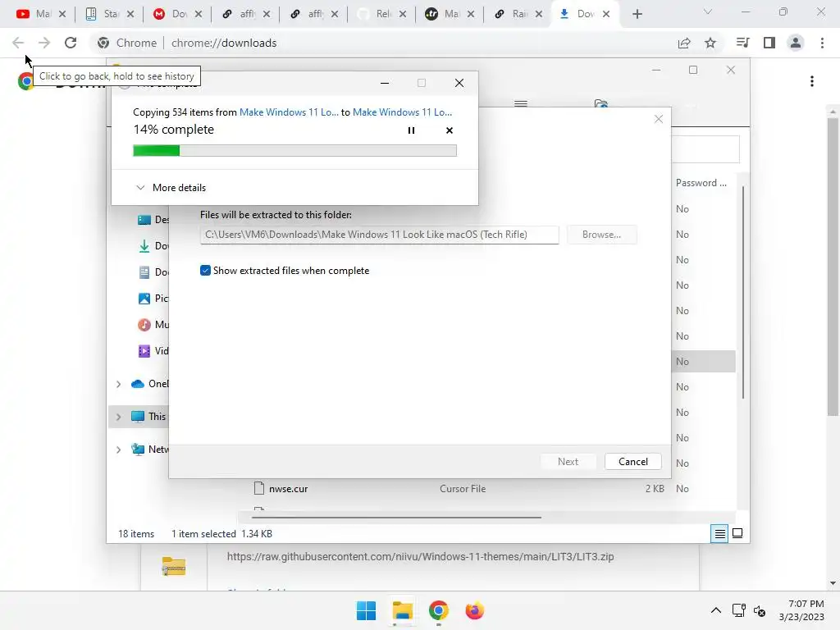Click Cancel in extract dialog
The image size is (840, 630).
[632, 462]
